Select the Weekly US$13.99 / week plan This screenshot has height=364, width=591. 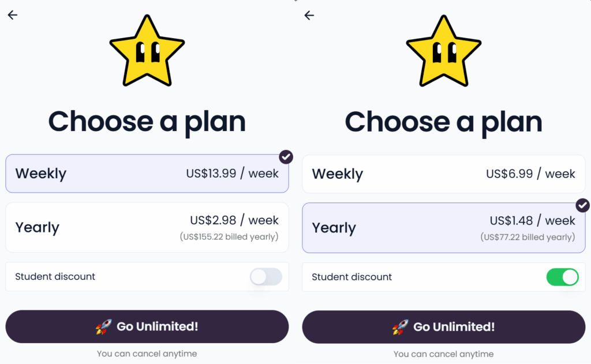[147, 174]
